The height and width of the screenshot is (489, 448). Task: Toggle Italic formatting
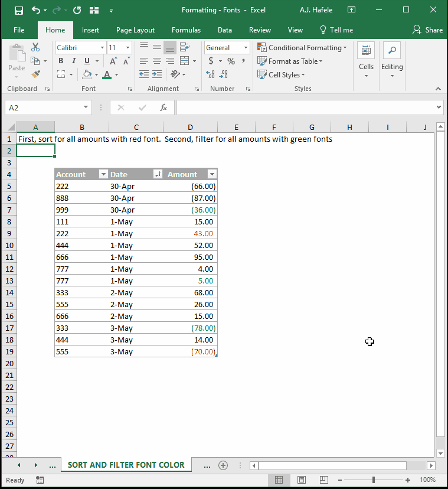(74, 61)
